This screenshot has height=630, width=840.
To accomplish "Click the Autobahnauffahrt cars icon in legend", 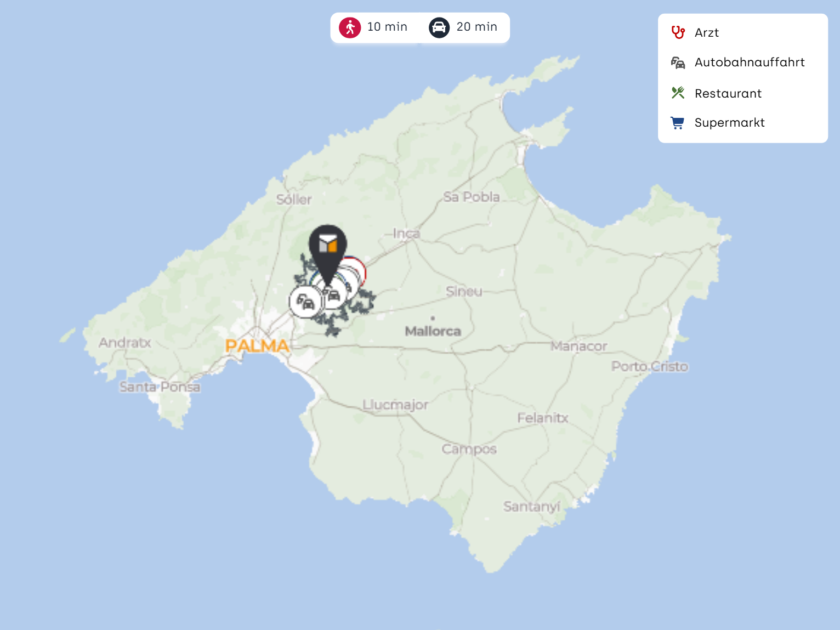I will point(678,63).
